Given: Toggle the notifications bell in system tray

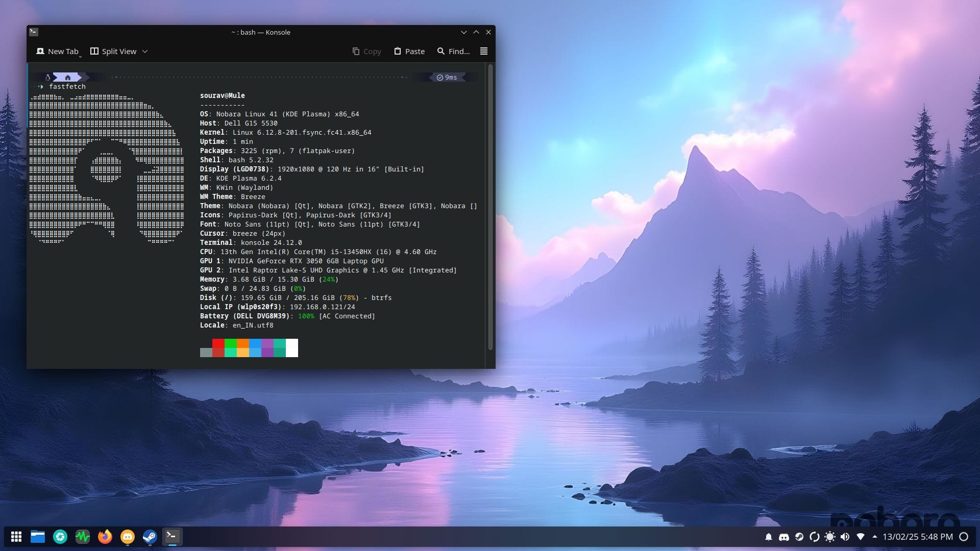Looking at the screenshot, I should [x=769, y=537].
